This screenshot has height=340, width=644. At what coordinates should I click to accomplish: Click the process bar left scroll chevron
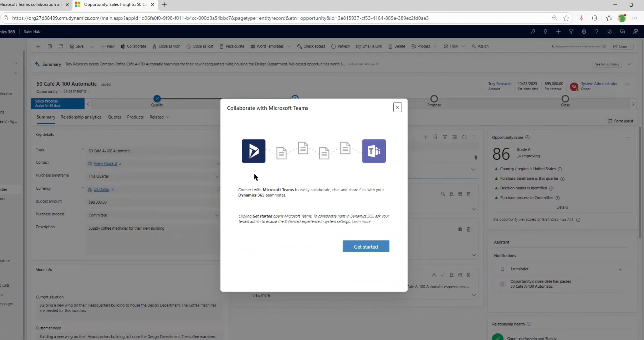pyautogui.click(x=88, y=104)
